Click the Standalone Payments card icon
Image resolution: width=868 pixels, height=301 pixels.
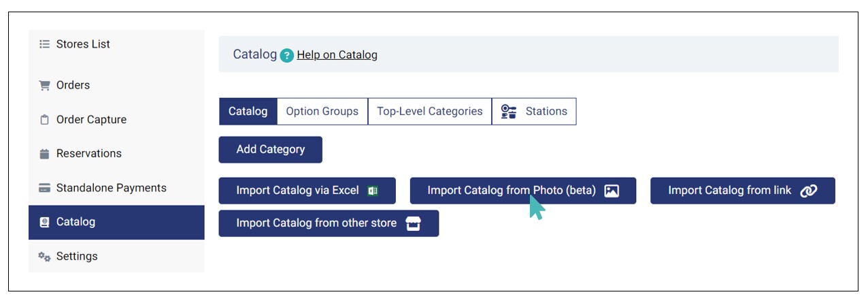45,188
